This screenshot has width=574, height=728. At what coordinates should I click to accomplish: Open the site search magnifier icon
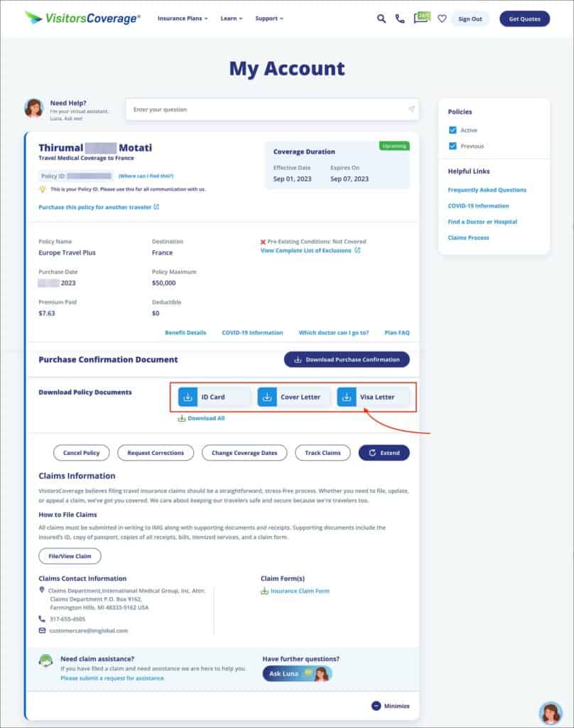click(x=381, y=18)
